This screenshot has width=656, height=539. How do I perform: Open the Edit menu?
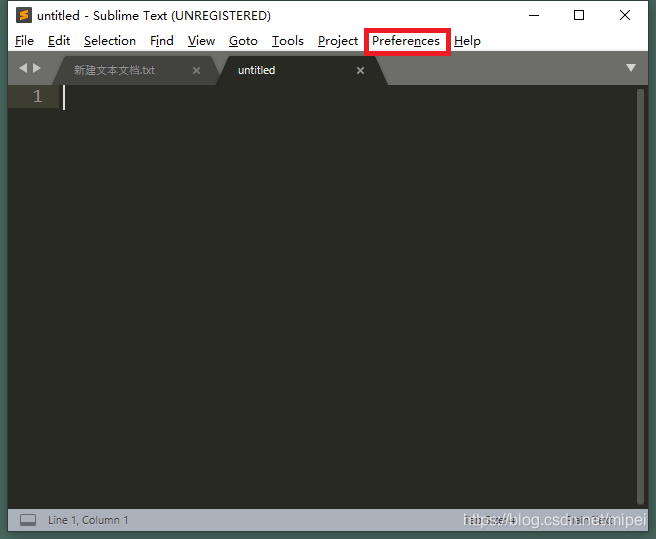click(59, 41)
